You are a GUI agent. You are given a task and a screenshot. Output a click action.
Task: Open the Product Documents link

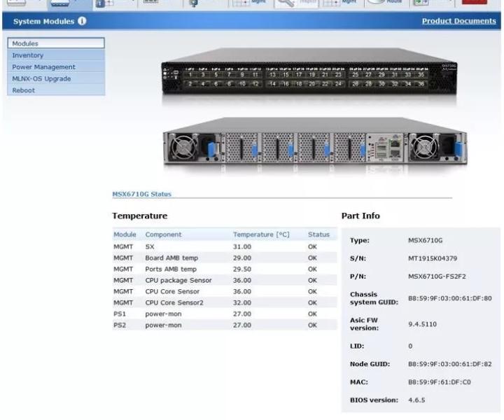tap(458, 21)
